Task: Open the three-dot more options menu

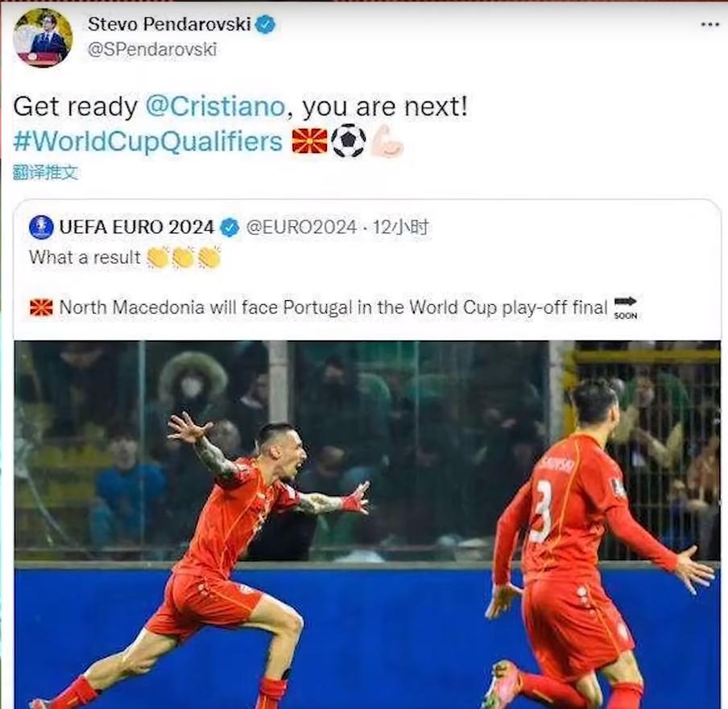Action: [x=710, y=24]
